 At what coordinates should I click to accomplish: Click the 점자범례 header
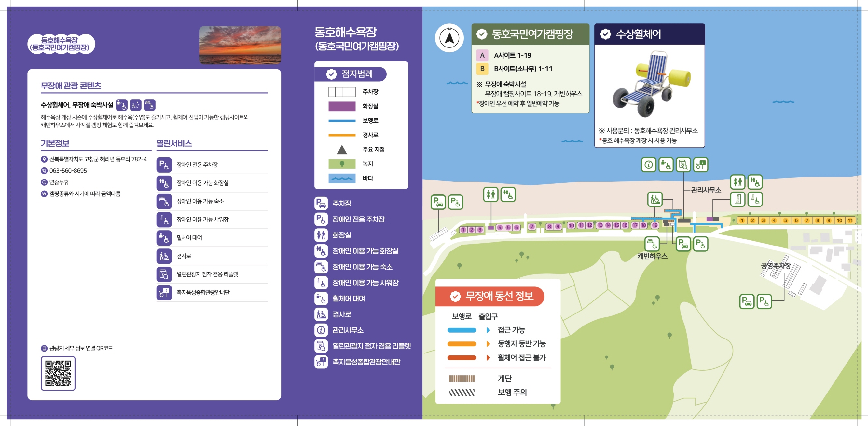[x=351, y=74]
